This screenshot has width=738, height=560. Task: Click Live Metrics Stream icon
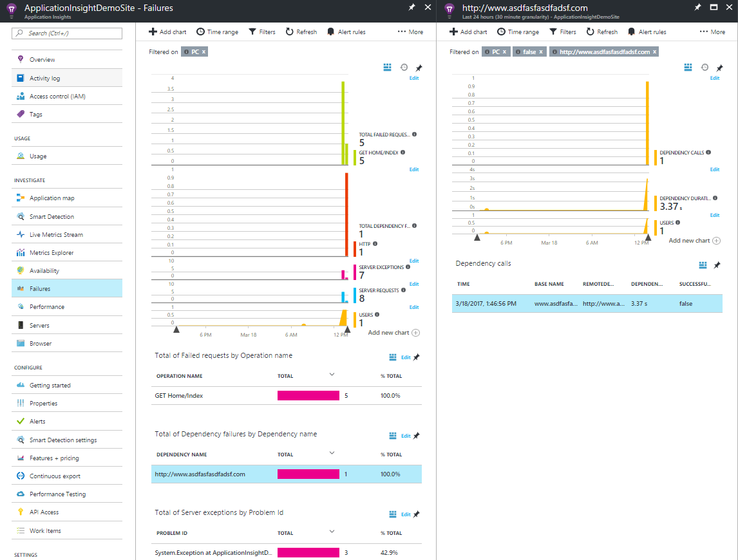(x=20, y=234)
